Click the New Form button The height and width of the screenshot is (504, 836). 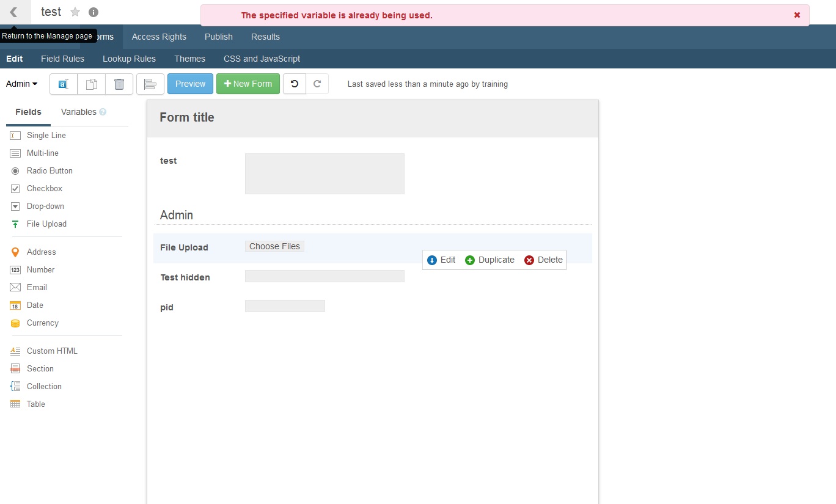pyautogui.click(x=248, y=84)
